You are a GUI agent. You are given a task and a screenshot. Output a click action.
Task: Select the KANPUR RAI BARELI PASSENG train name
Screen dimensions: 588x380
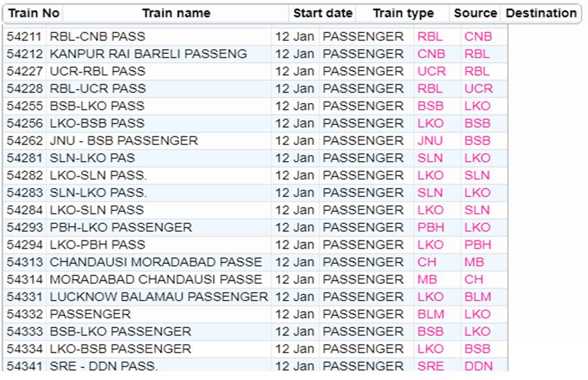coord(148,54)
